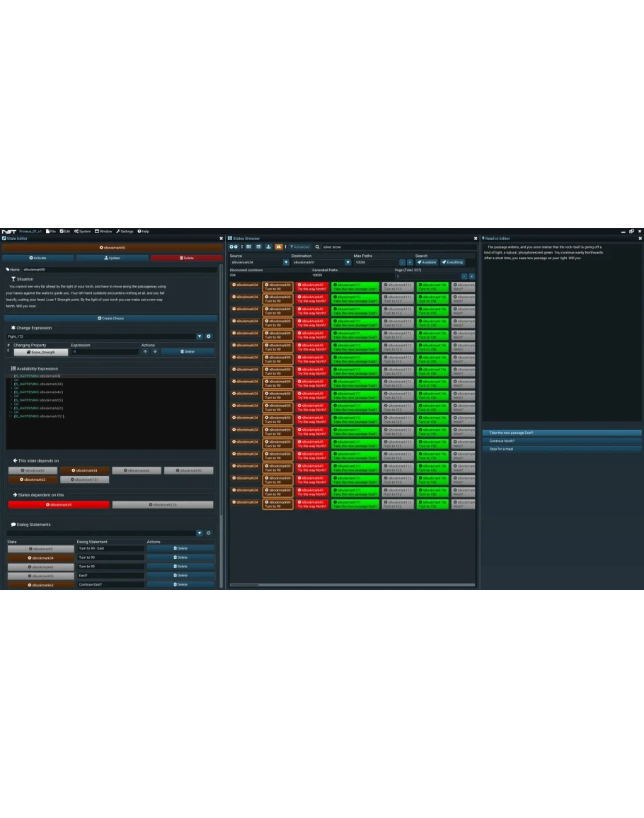The height and width of the screenshot is (818, 644).
Task: Click the search field containing 'silver stone'
Action: coord(396,247)
